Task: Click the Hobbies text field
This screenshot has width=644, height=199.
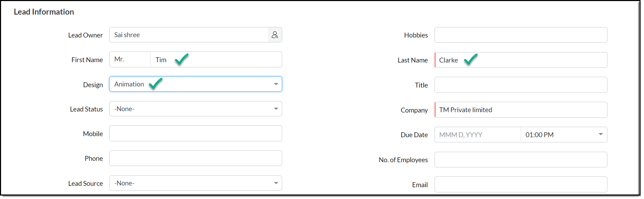Action: tap(520, 35)
